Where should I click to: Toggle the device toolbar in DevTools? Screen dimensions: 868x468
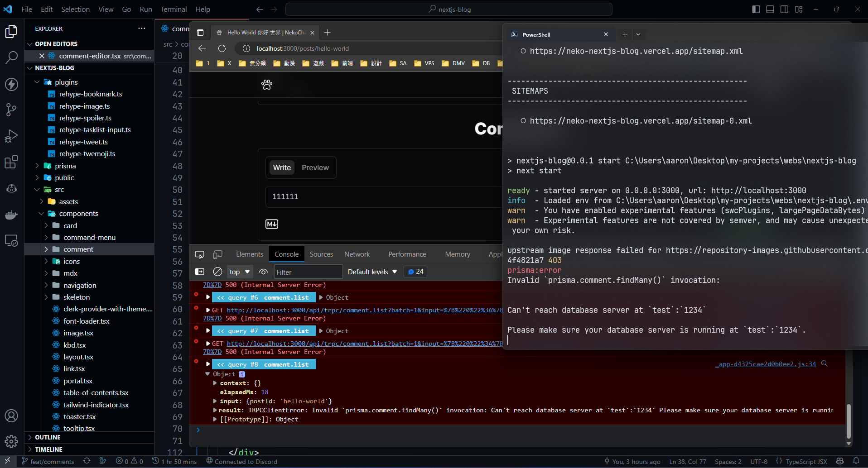pyautogui.click(x=218, y=254)
